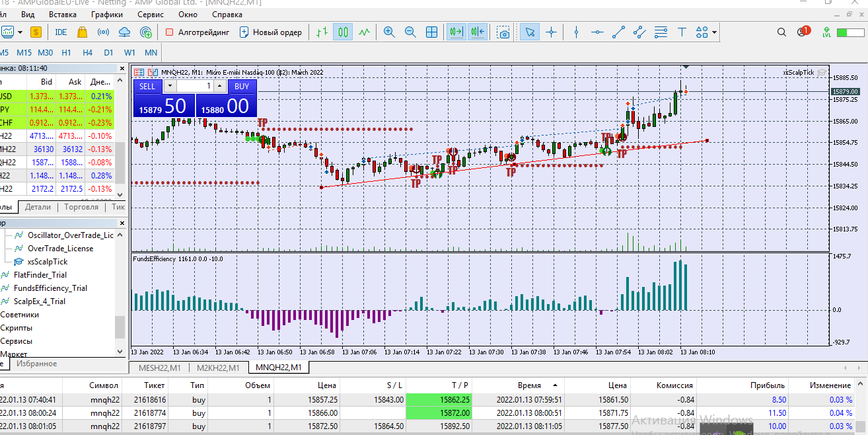The height and width of the screenshot is (435, 868).
Task: Open the shapes objects dropdown arrow
Action: coord(715,32)
